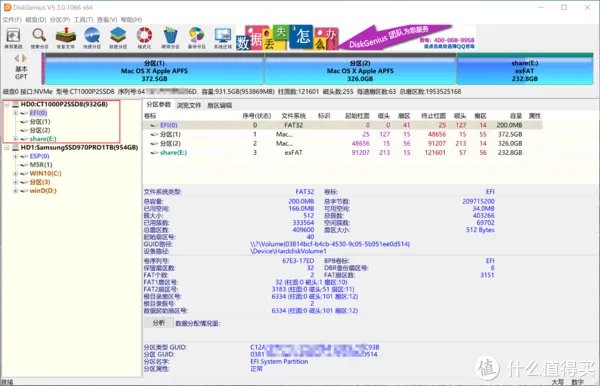Click the HD1 Samsung disk icon in tree
The width and height of the screenshot is (600, 386).
[x=16, y=148]
